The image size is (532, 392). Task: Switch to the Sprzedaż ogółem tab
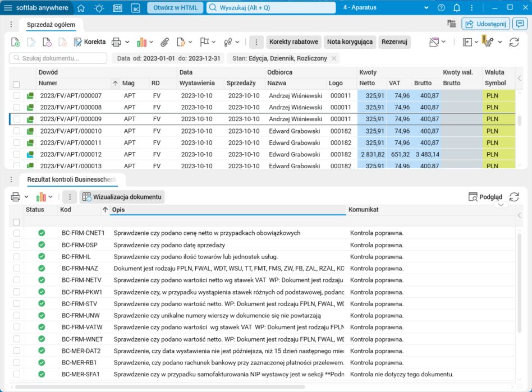(51, 25)
